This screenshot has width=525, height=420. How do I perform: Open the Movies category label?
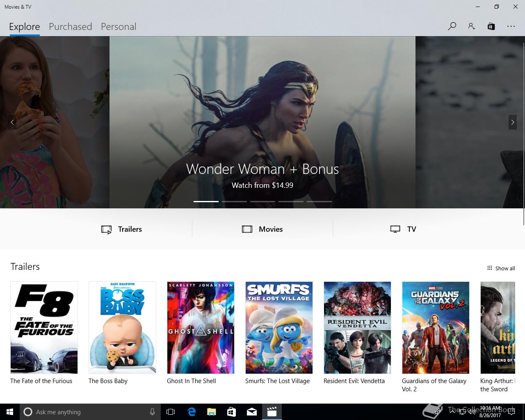[x=271, y=229]
